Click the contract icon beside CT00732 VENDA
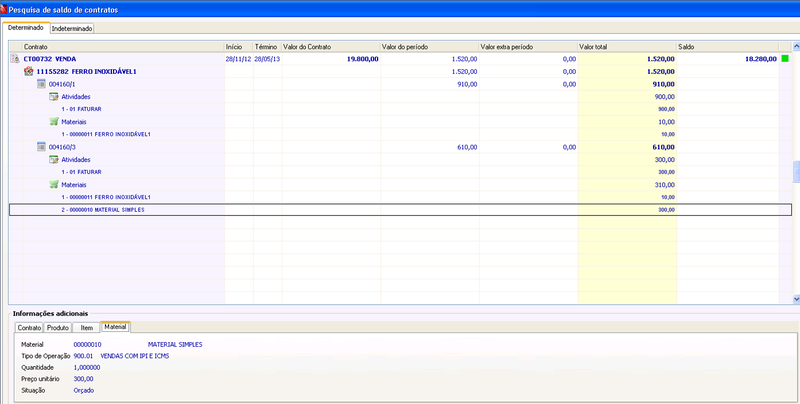The width and height of the screenshot is (800, 404). point(15,59)
